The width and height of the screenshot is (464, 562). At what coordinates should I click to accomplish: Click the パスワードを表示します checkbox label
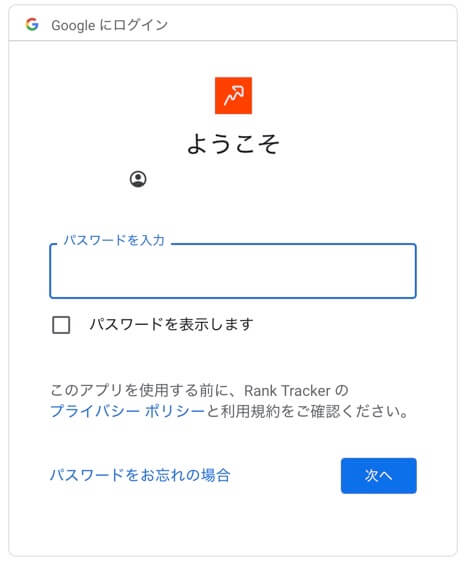coord(171,324)
